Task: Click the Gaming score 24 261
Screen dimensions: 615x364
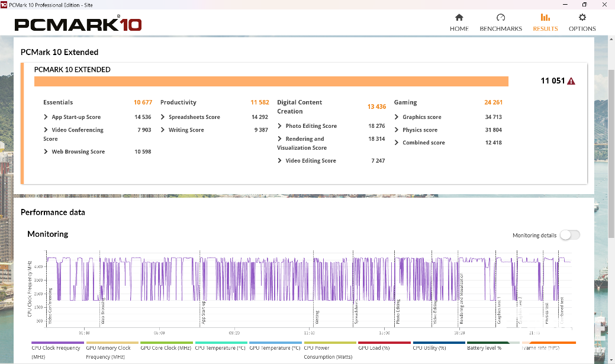Action: coord(494,102)
